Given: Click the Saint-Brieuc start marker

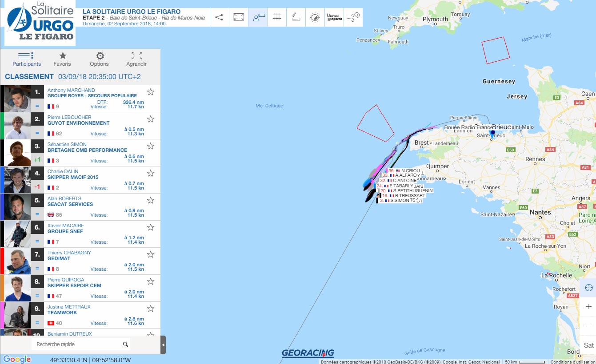Looking at the screenshot, I should pyautogui.click(x=492, y=133).
